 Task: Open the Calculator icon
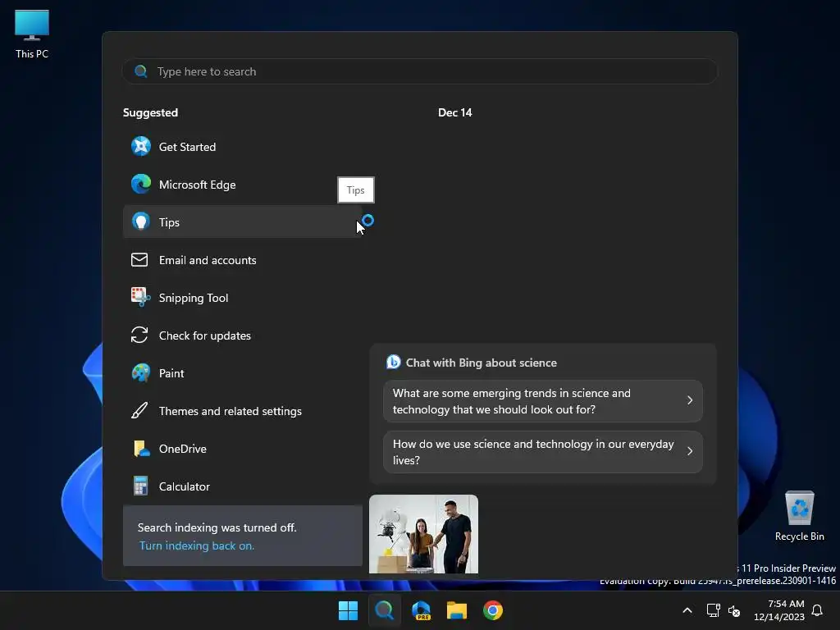click(140, 486)
